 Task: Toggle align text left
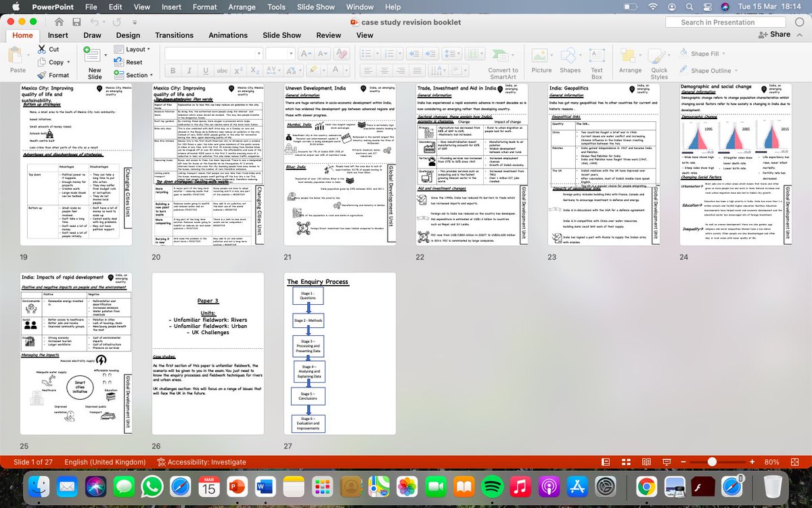pyautogui.click(x=368, y=70)
